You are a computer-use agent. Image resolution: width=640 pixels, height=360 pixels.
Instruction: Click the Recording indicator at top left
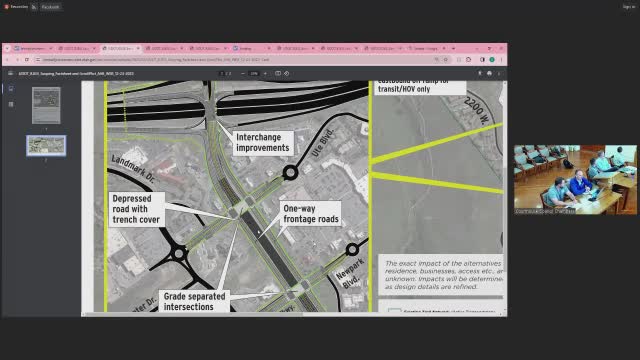pos(15,7)
